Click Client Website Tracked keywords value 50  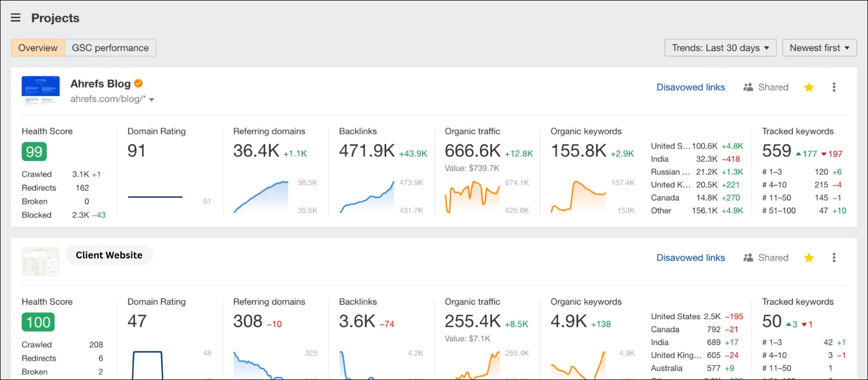[x=772, y=321]
